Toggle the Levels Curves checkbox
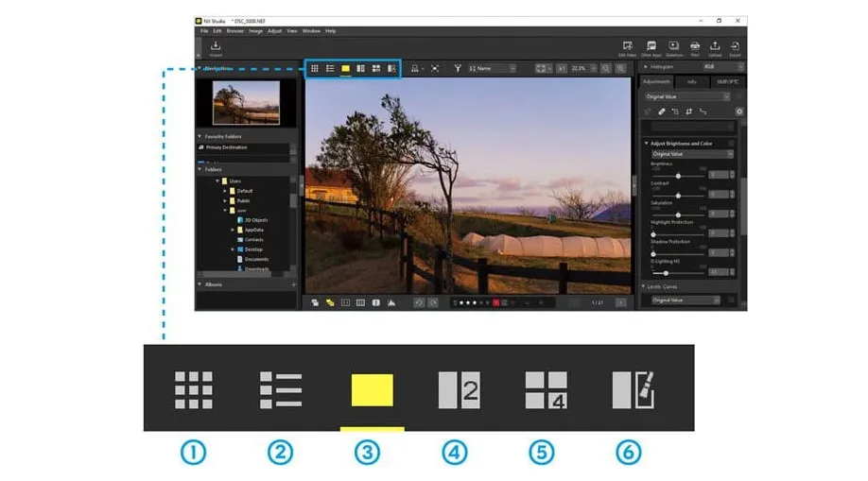 tap(731, 286)
